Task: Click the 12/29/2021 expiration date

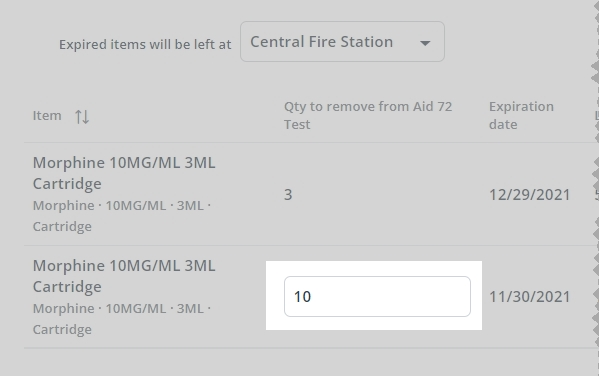Action: (x=529, y=194)
